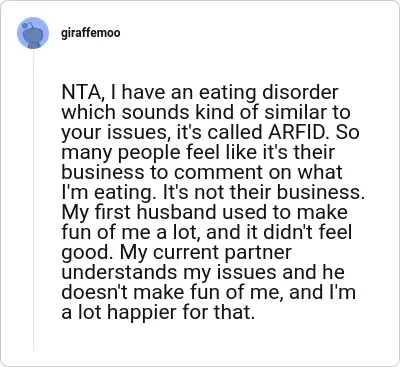This screenshot has height=367, width=400.
Task: Click the word "So" after ARFID
Action: tap(348, 132)
